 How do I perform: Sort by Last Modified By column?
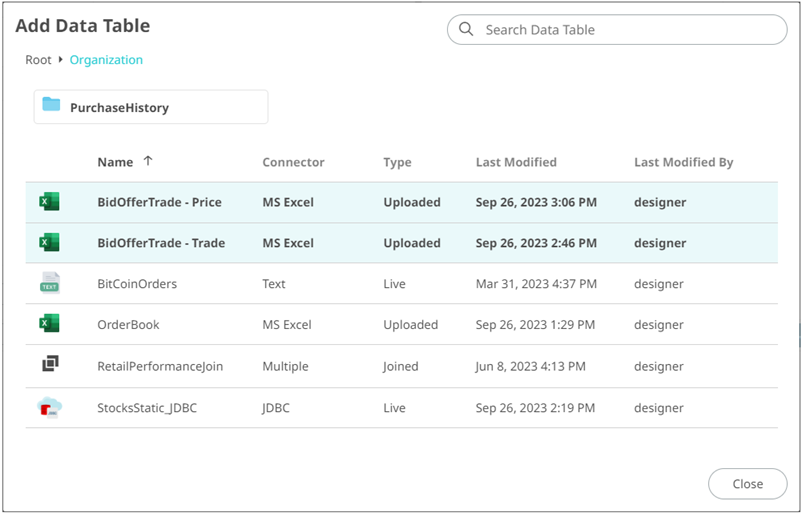tap(683, 162)
